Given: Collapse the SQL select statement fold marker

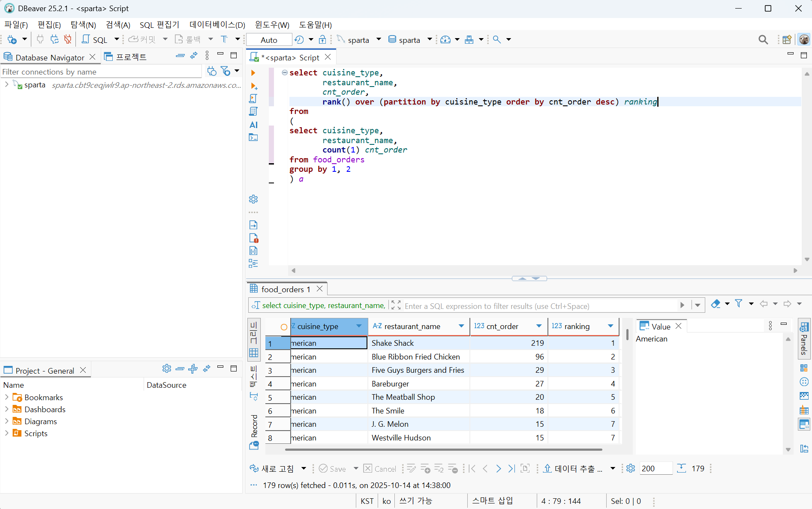Looking at the screenshot, I should [x=285, y=73].
